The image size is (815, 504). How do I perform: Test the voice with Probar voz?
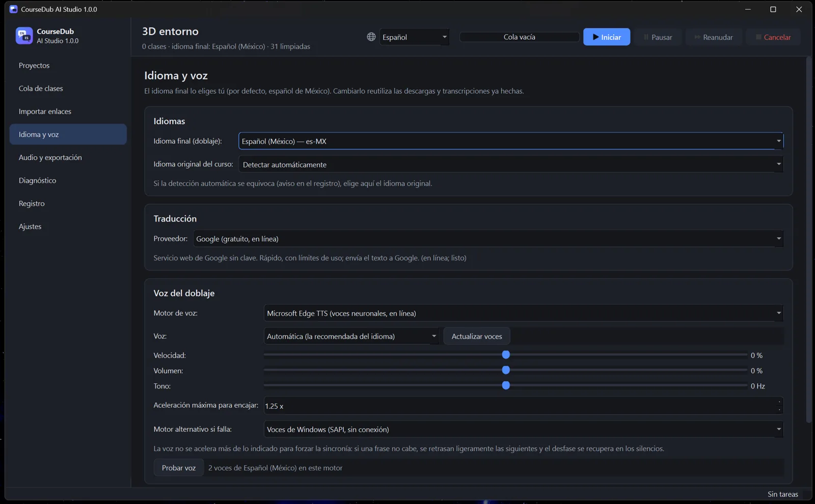(x=179, y=467)
